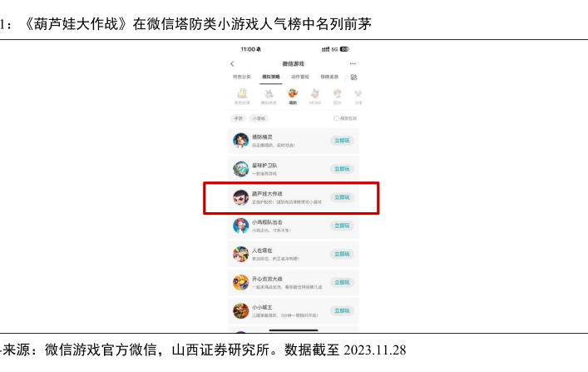
Task: Open the category grid icon beside tabs
Action: (x=353, y=77)
